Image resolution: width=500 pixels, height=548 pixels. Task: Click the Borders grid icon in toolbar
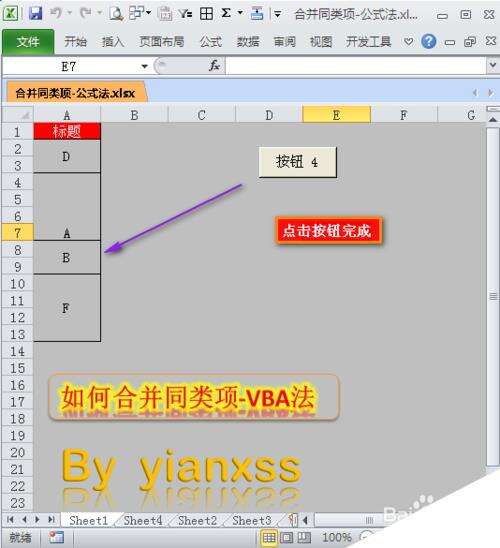tap(206, 14)
